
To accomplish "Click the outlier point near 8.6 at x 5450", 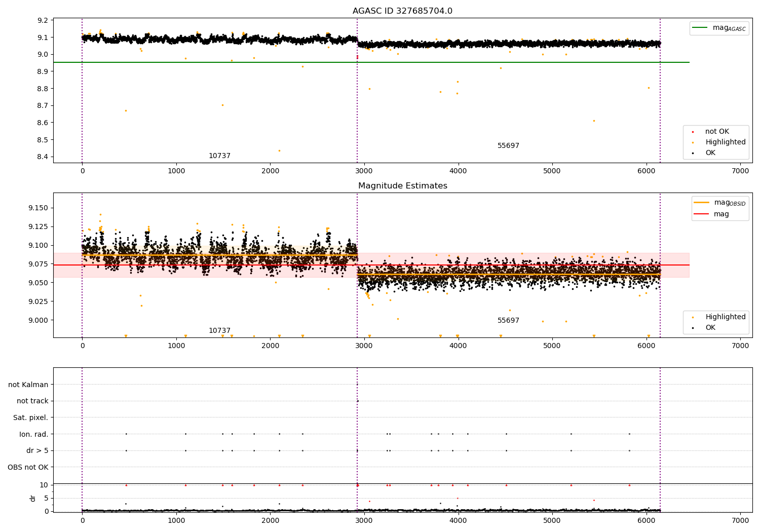I will point(594,121).
